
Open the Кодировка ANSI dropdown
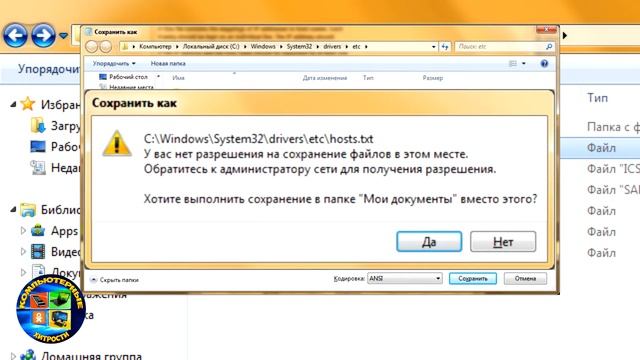(x=404, y=278)
